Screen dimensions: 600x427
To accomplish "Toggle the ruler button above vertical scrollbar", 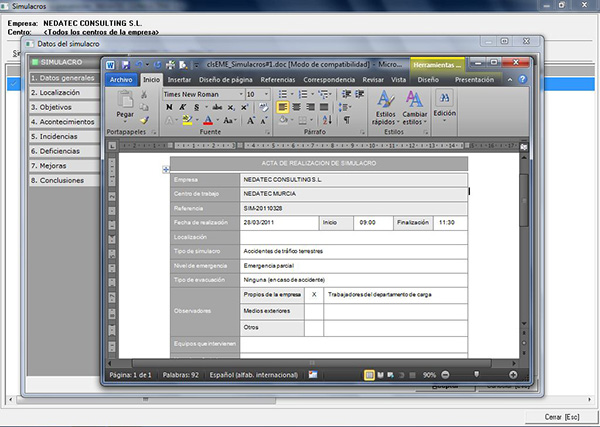I will point(524,147).
